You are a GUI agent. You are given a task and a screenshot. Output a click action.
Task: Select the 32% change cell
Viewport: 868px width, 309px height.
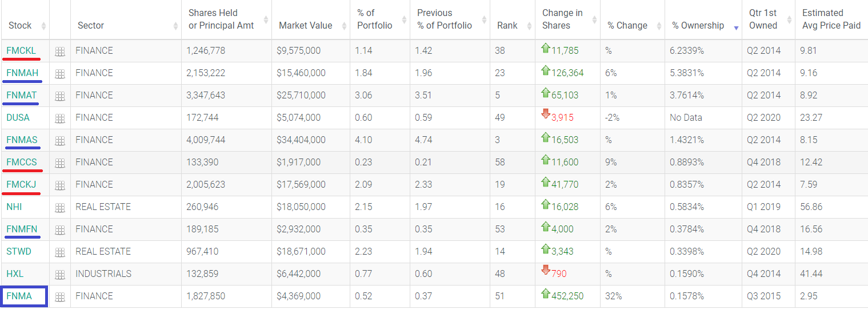coord(633,296)
